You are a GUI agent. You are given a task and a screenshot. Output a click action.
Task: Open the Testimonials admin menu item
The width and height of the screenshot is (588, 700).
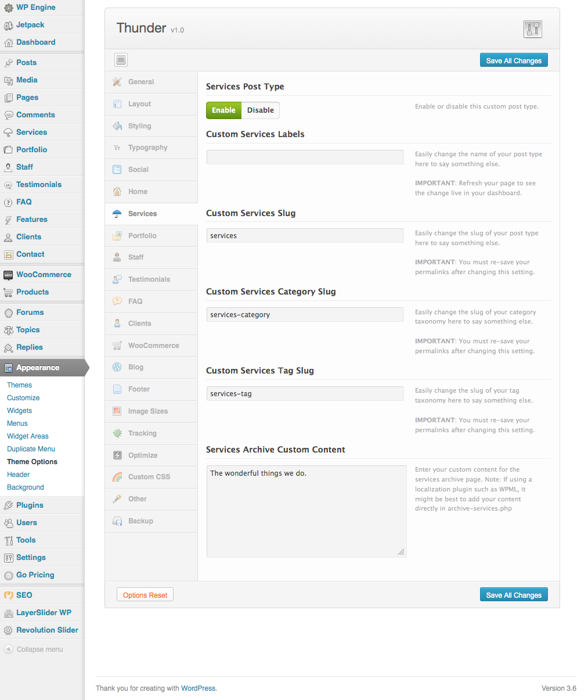42,185
